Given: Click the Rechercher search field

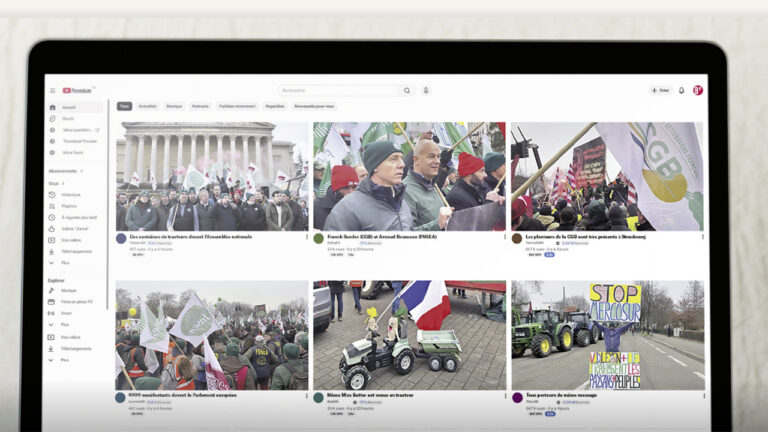Looking at the screenshot, I should (x=340, y=90).
